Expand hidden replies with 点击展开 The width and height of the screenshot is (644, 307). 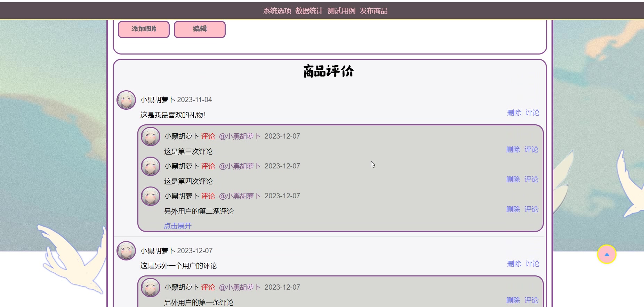[x=178, y=226]
